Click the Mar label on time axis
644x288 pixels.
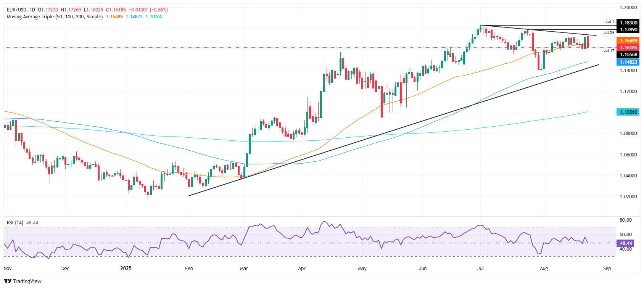[x=244, y=268]
